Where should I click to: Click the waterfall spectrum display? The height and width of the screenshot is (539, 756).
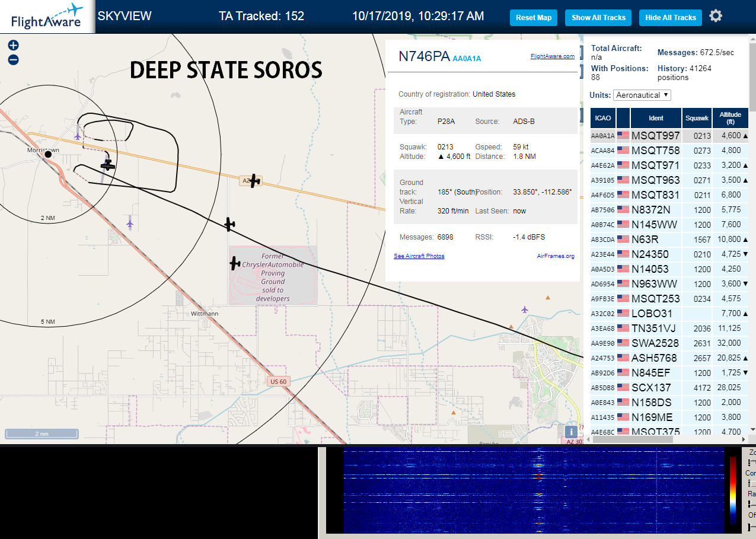[534, 491]
